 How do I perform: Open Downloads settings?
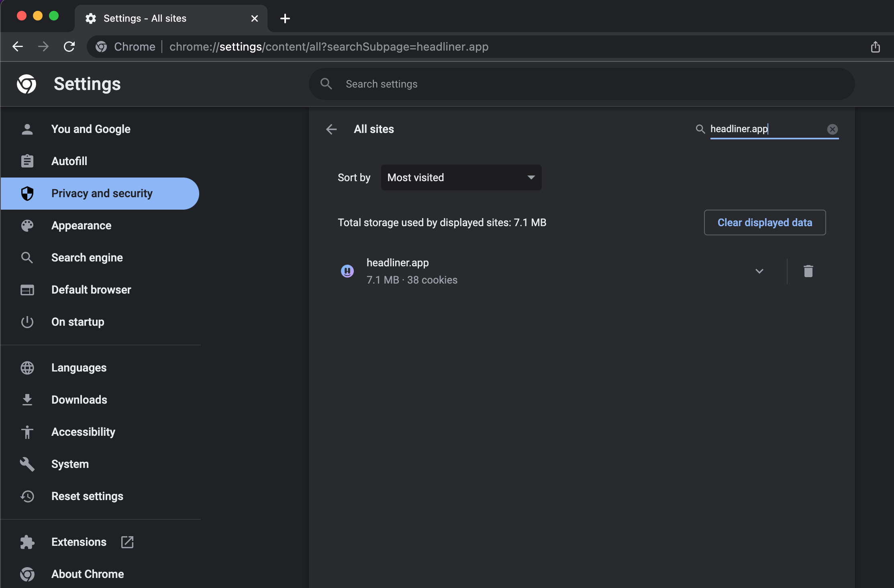click(100, 400)
